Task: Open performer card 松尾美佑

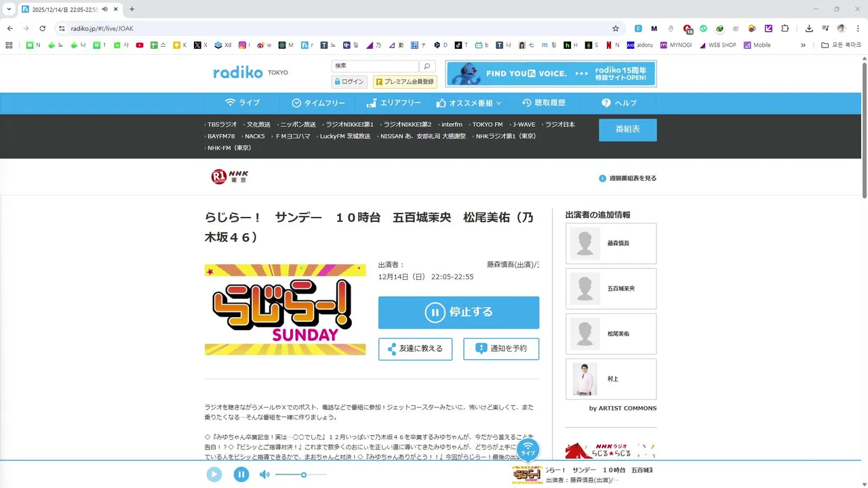Action: (611, 333)
